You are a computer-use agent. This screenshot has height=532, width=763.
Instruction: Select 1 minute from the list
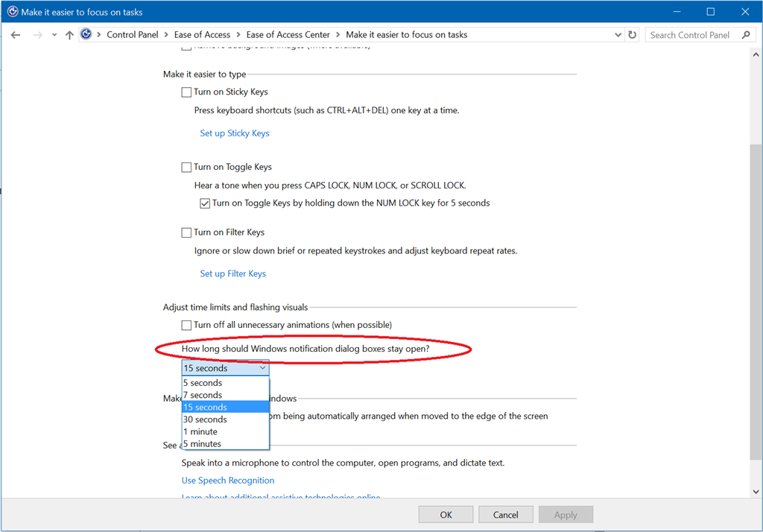[225, 431]
